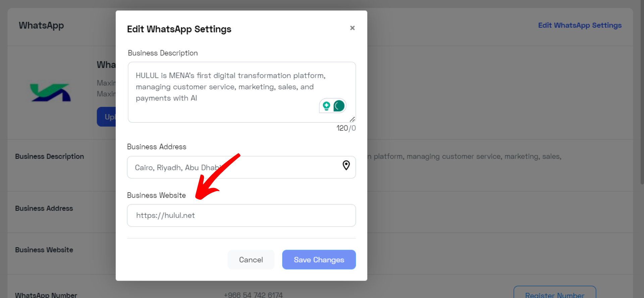Screen dimensions: 644x298
Task: Click the Cancel button
Action: pos(251,260)
